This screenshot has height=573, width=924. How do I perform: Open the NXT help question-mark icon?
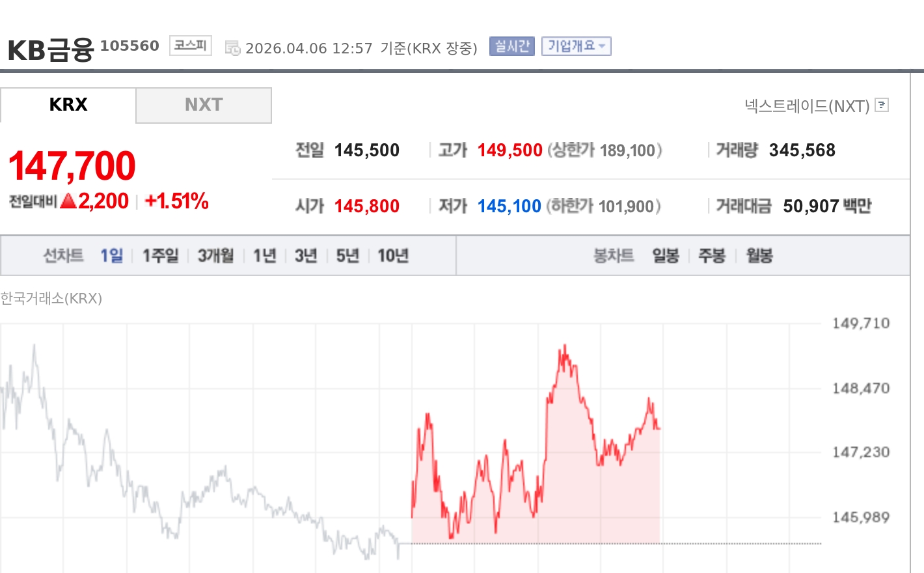click(882, 105)
